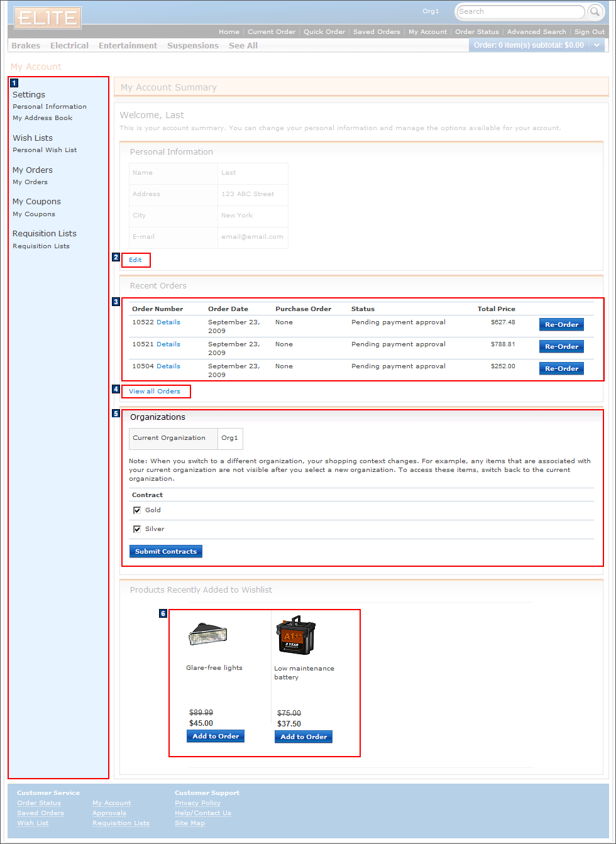The width and height of the screenshot is (616, 844).
Task: Expand the mini cart dropdown arrow
Action: 597,45
